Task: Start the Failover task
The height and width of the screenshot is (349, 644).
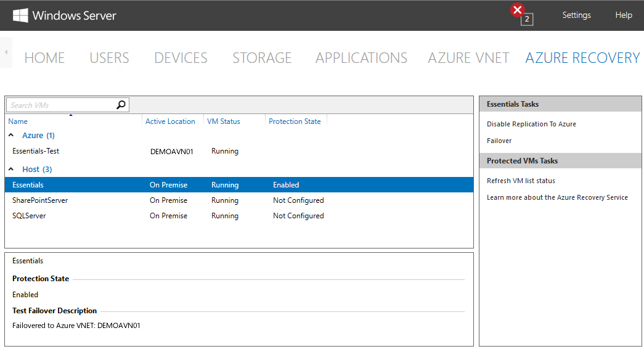Action: tap(499, 141)
